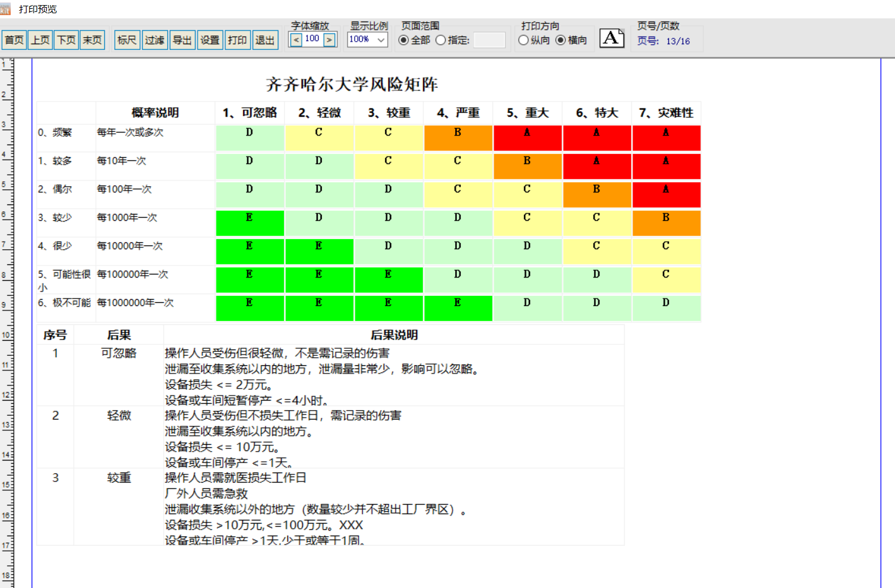Go to next page with 下页
Screen dimensions: 895x588
66,40
